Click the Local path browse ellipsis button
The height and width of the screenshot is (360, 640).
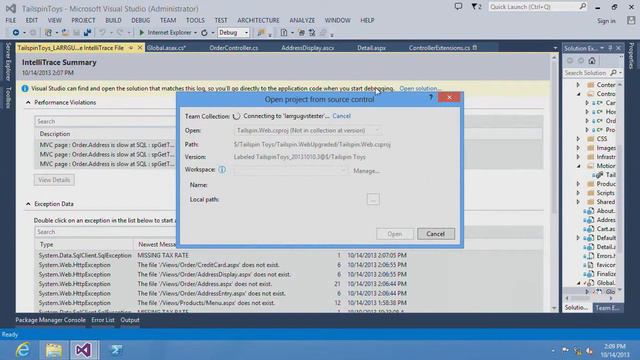click(373, 199)
